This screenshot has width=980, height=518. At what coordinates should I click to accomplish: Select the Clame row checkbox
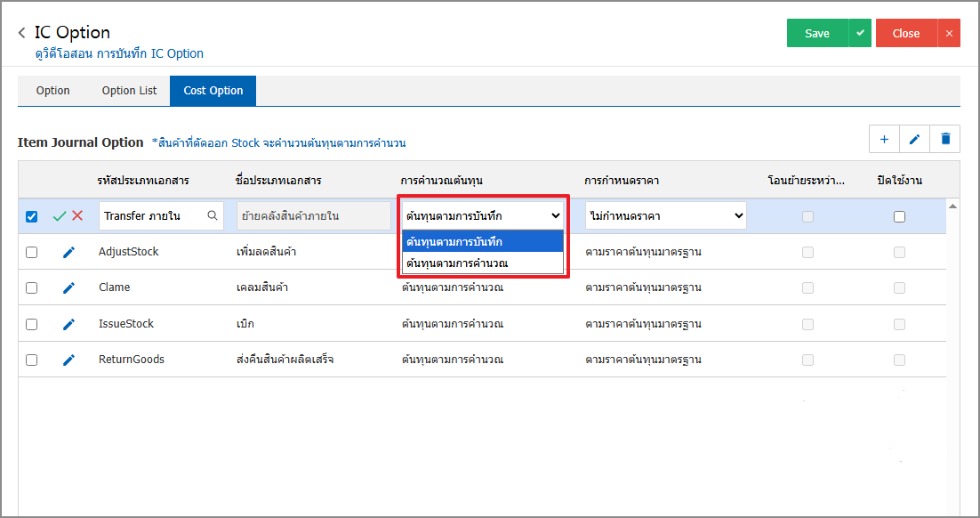[x=31, y=287]
